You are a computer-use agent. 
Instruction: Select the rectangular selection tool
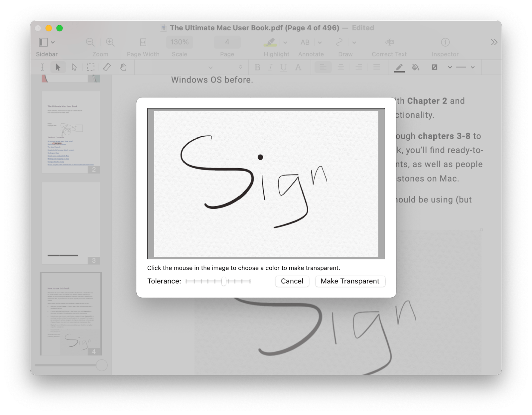(x=90, y=67)
